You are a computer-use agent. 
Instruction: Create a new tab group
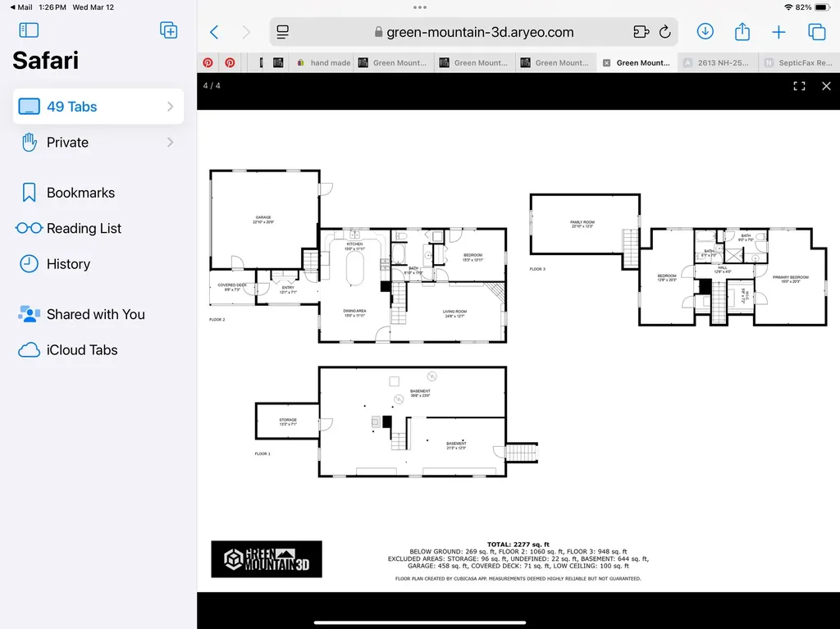pyautogui.click(x=168, y=30)
